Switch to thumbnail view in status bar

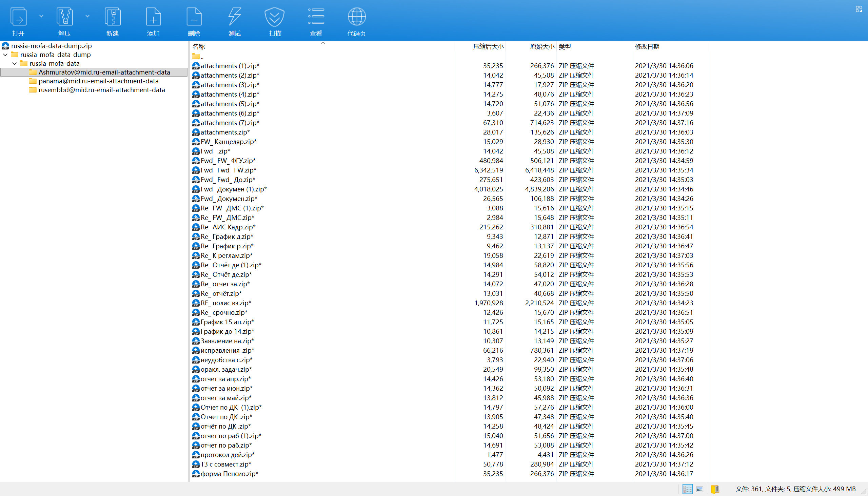[699, 489]
